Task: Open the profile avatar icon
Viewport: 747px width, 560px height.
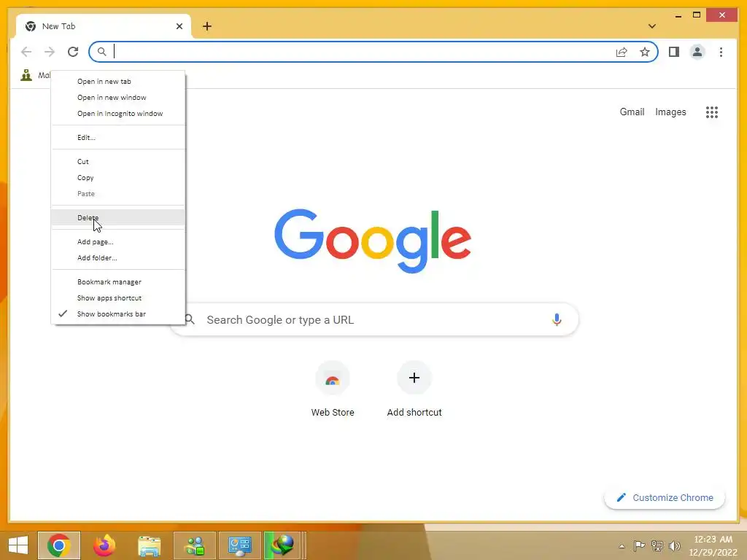Action: 697,52
